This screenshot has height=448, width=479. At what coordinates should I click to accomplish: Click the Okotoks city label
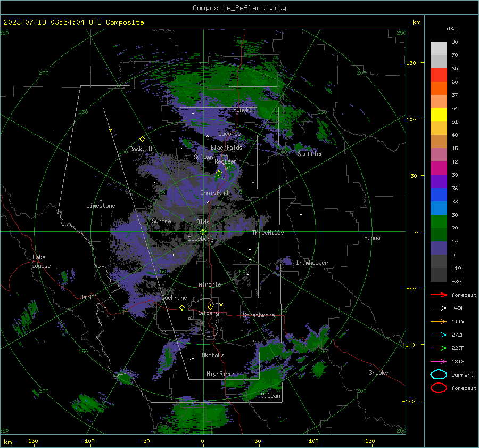213,355
